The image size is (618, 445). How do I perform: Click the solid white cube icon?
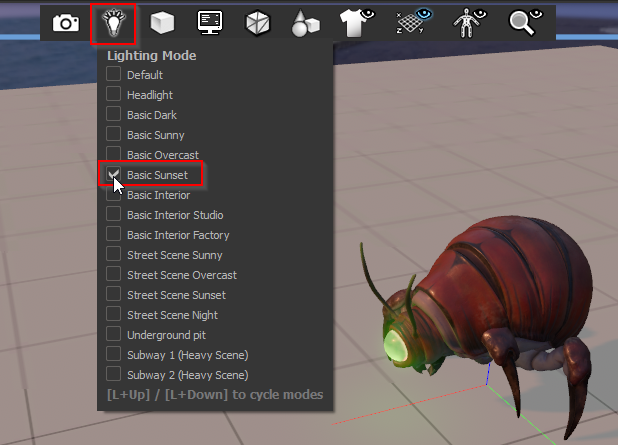(x=160, y=22)
